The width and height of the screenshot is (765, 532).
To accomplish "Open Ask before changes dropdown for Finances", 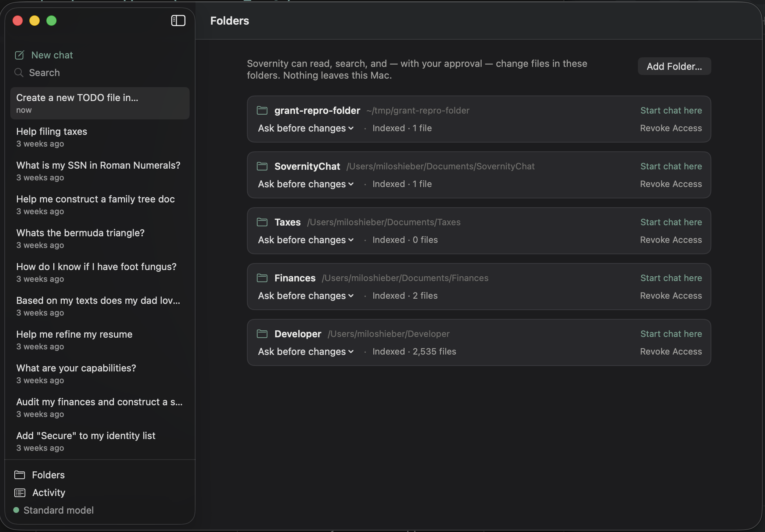I will (306, 296).
